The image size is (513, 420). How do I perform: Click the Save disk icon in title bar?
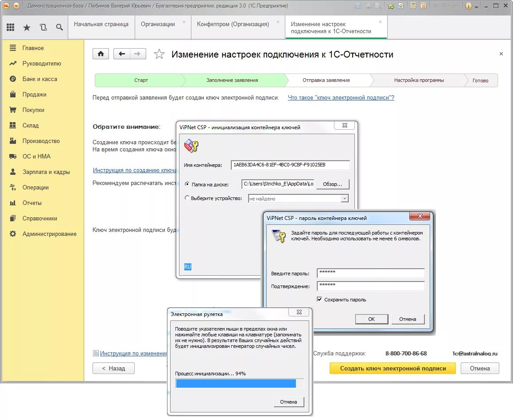(x=358, y=6)
